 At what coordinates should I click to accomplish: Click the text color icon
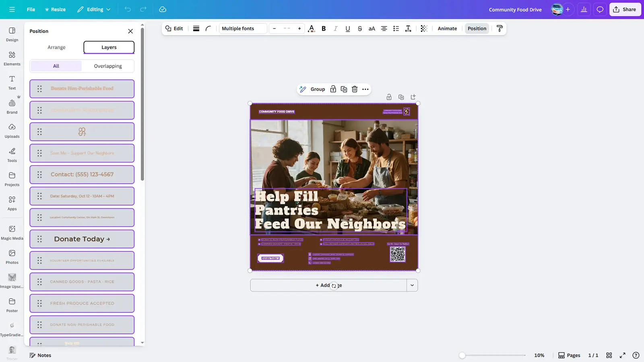point(311,29)
